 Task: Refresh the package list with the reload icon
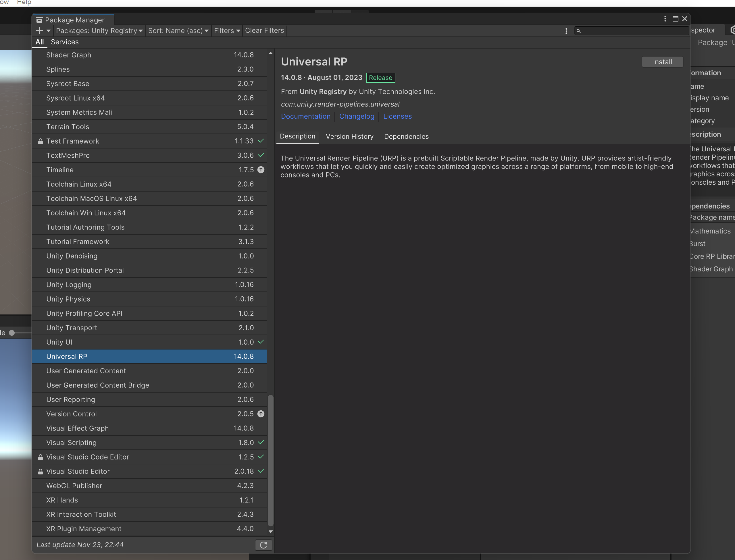263,545
